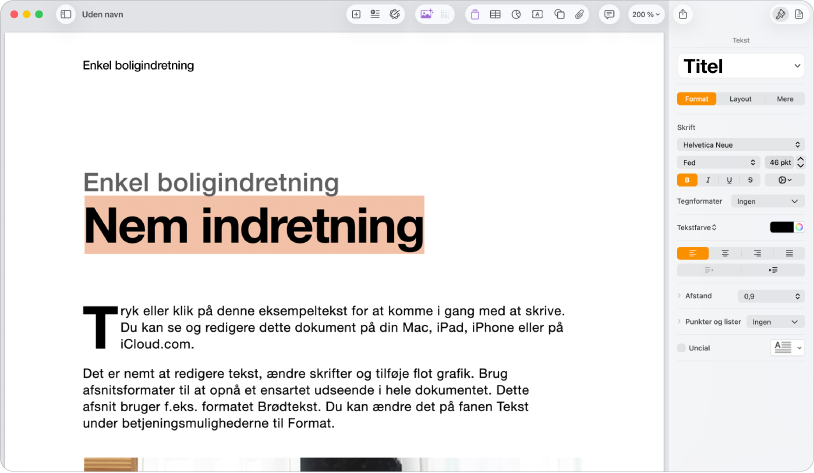Click the paperclip media icon
This screenshot has height=473, width=814.
pos(579,15)
